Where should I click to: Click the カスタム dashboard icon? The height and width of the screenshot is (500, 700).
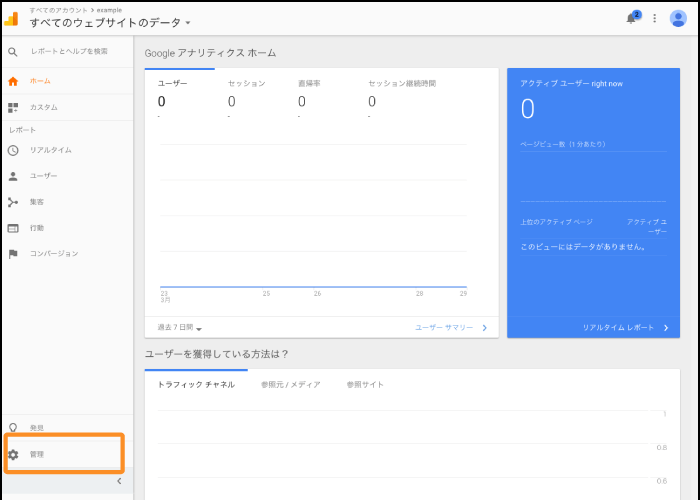[13, 107]
